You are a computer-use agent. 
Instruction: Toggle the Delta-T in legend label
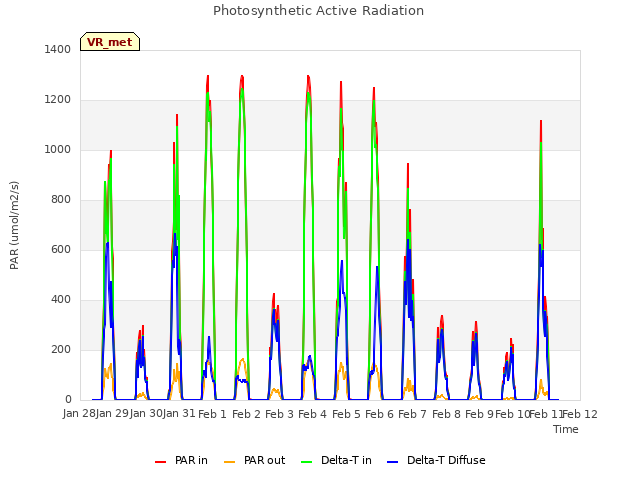point(346,460)
